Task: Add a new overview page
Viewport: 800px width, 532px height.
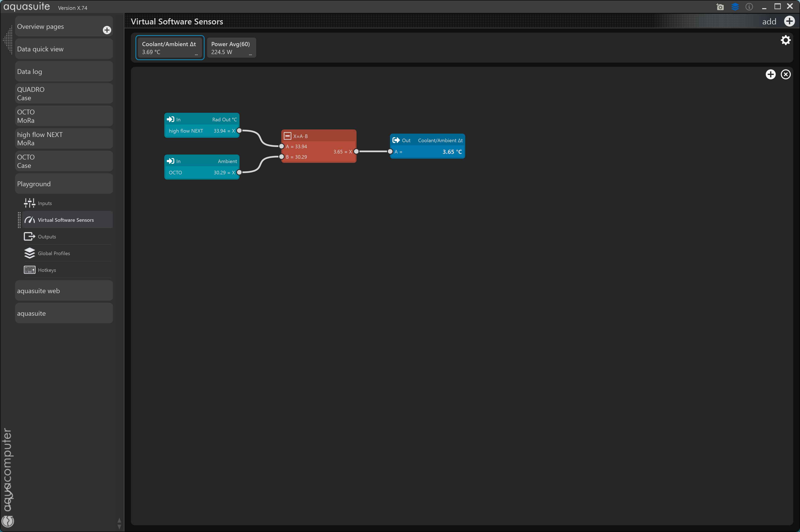Action: 107,30
